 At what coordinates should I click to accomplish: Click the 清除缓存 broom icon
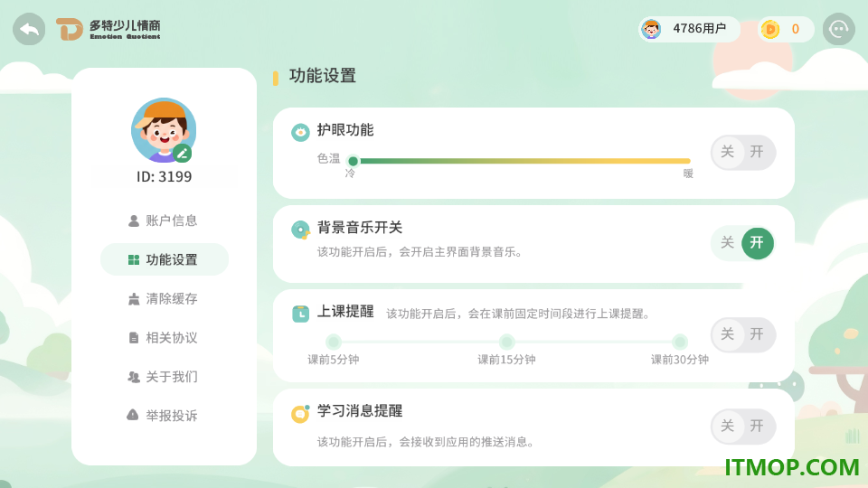coord(134,299)
